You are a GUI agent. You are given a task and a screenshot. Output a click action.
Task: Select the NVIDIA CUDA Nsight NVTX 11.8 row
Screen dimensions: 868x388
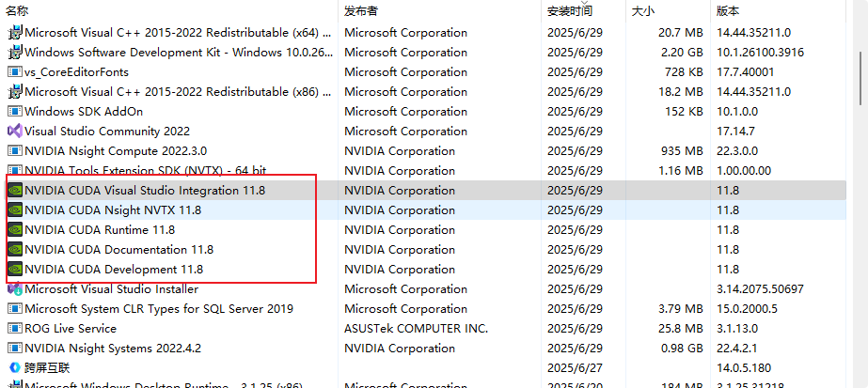coord(113,210)
